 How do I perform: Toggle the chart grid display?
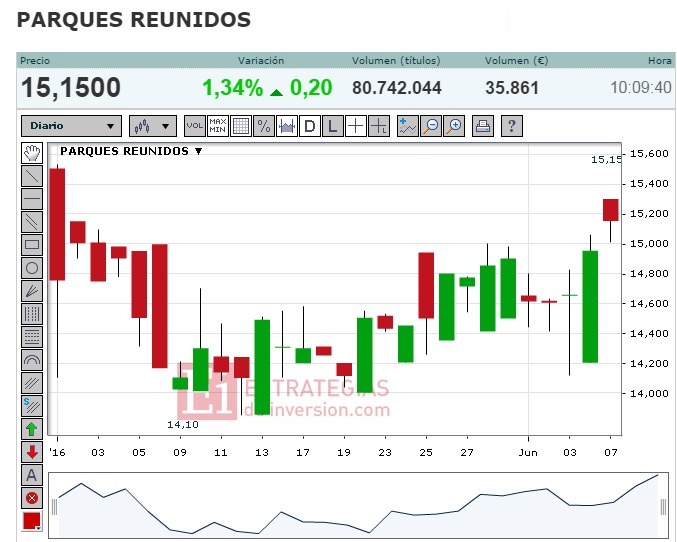[241, 126]
